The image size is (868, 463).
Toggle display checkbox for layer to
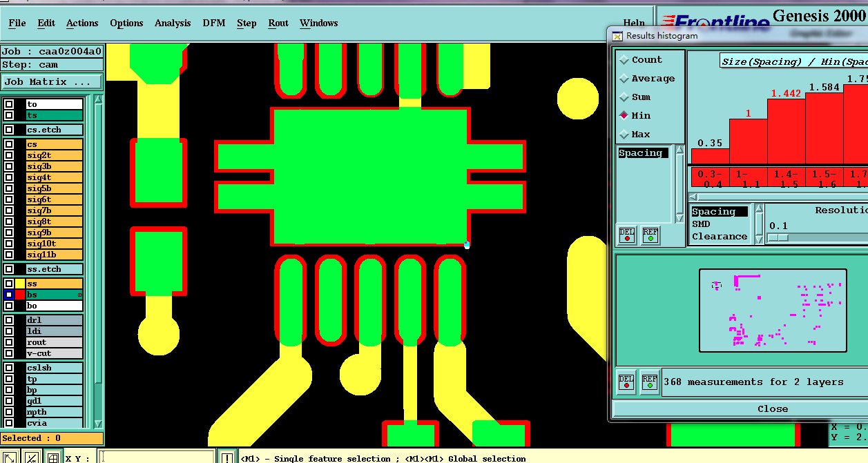pos(9,105)
